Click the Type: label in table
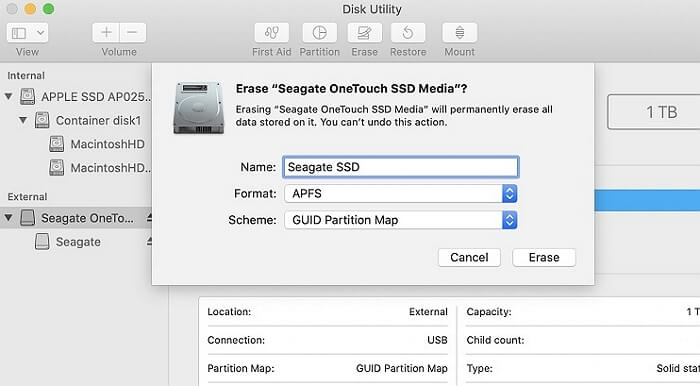This screenshot has width=700, height=386. 479,368
